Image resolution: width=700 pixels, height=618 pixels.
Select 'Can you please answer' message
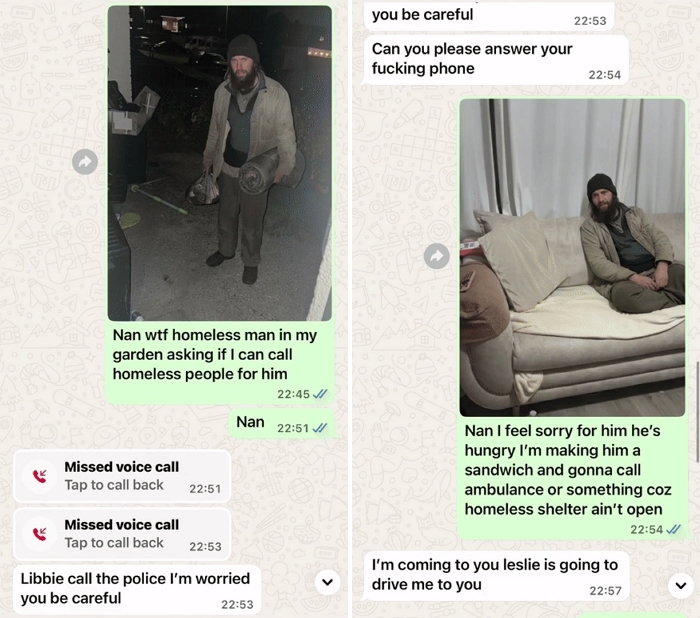(x=495, y=60)
